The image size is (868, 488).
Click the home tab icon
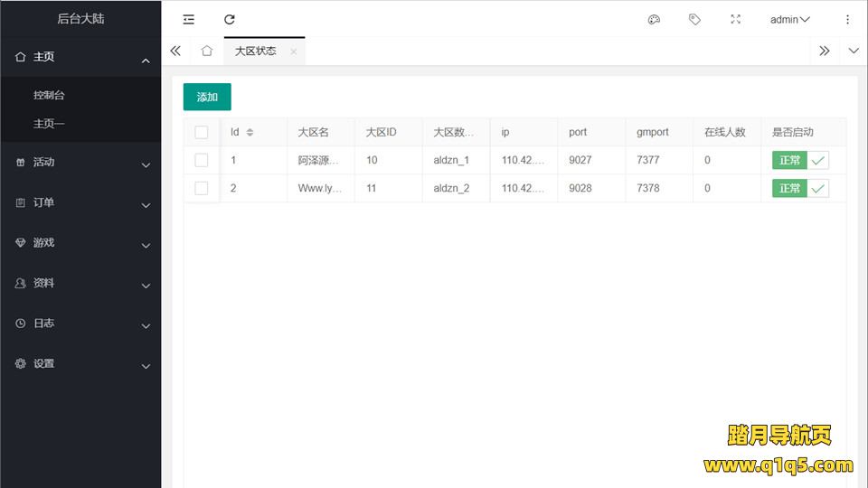tap(207, 52)
